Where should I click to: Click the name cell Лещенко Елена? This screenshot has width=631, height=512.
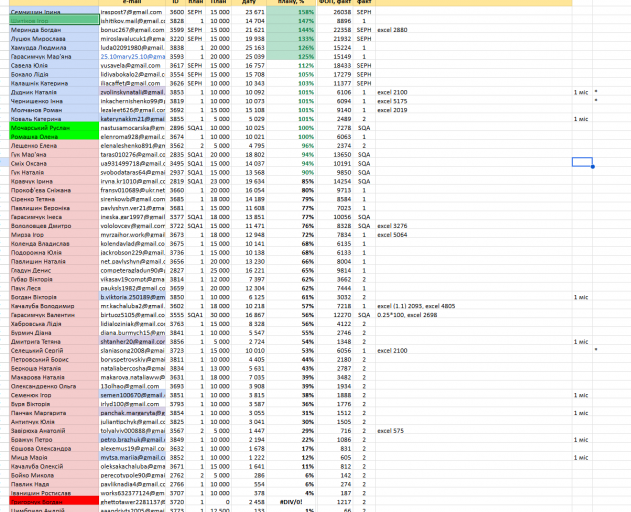pos(54,146)
